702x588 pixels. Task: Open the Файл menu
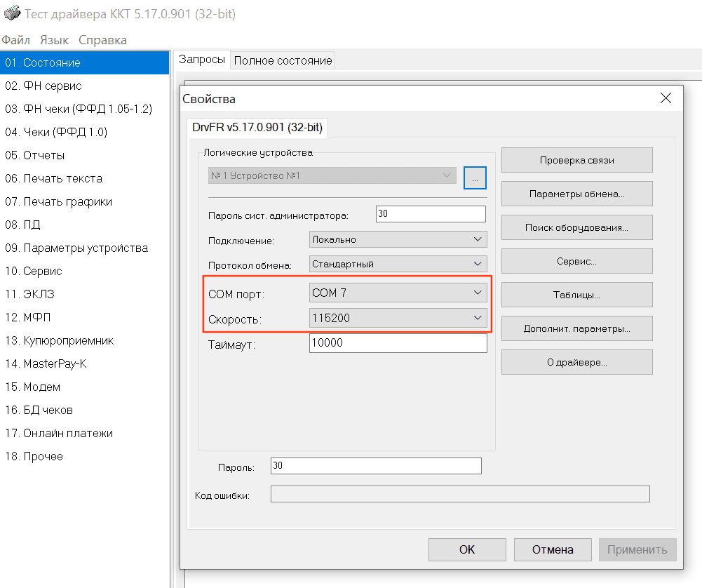[x=15, y=40]
